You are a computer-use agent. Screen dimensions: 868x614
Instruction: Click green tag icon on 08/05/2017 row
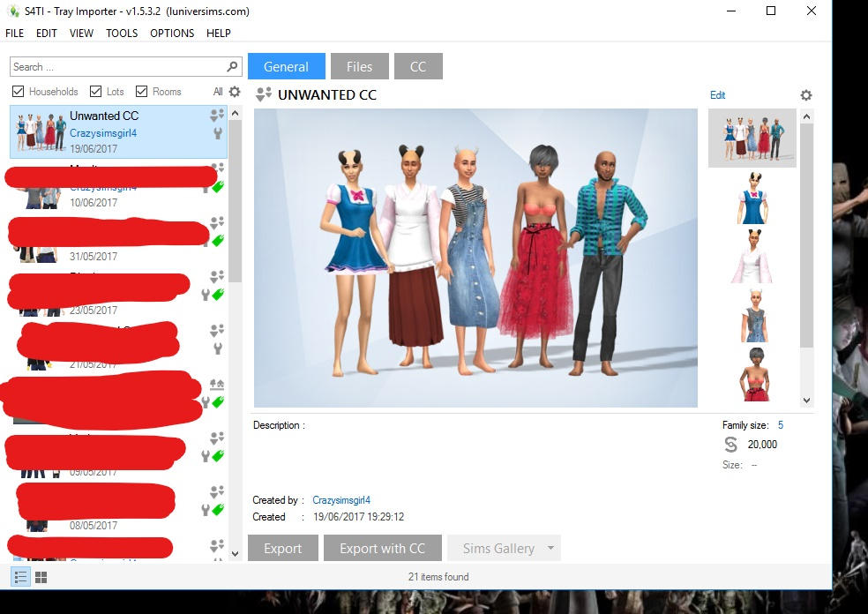tap(218, 509)
